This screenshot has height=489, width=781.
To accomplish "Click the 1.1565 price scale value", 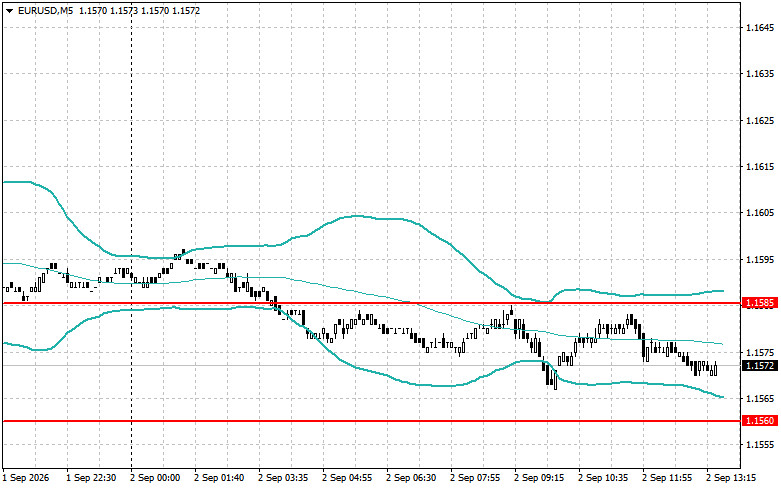I will (760, 398).
